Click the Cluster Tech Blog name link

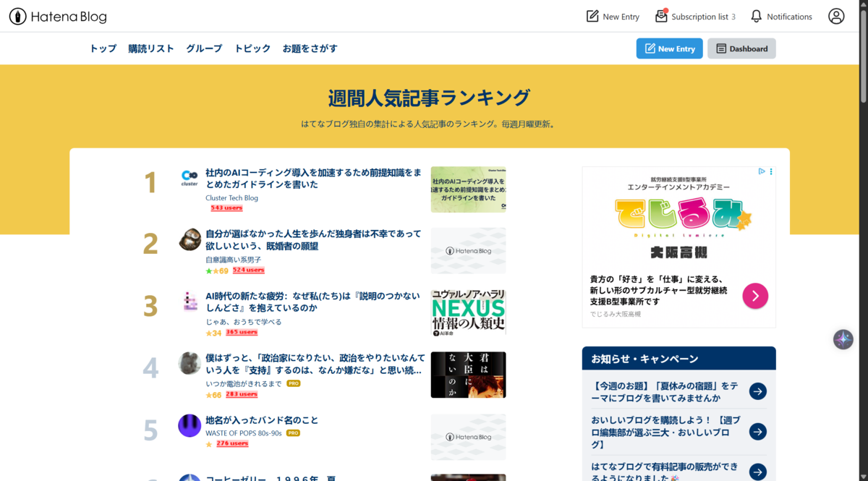(x=231, y=198)
